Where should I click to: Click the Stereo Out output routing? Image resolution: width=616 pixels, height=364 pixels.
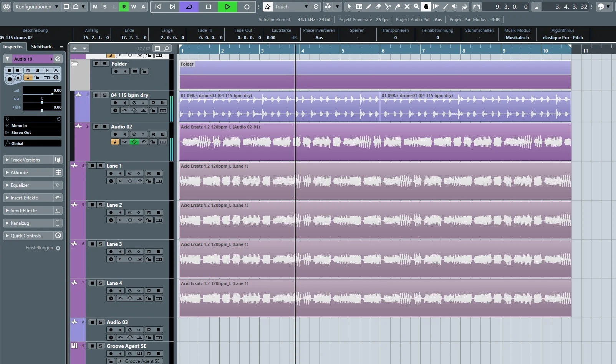33,133
